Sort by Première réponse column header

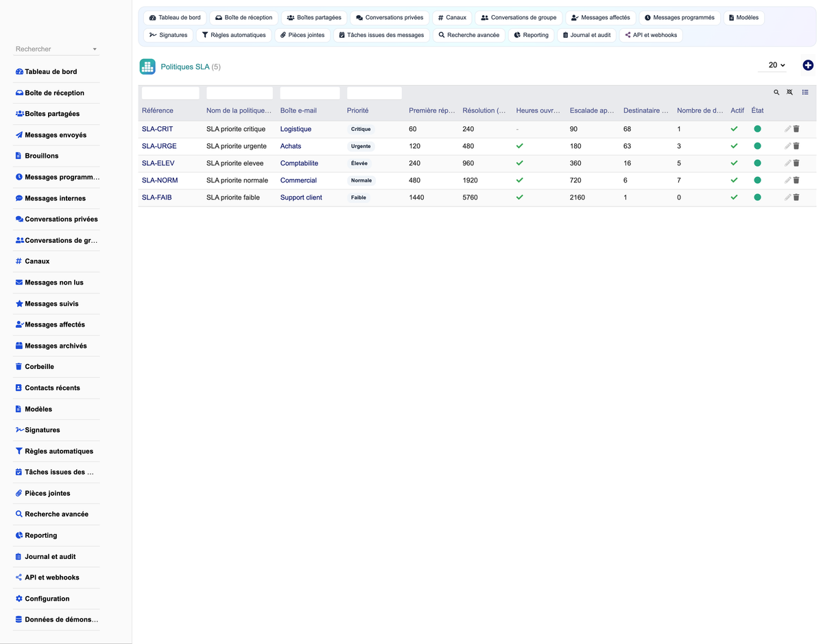(x=432, y=110)
